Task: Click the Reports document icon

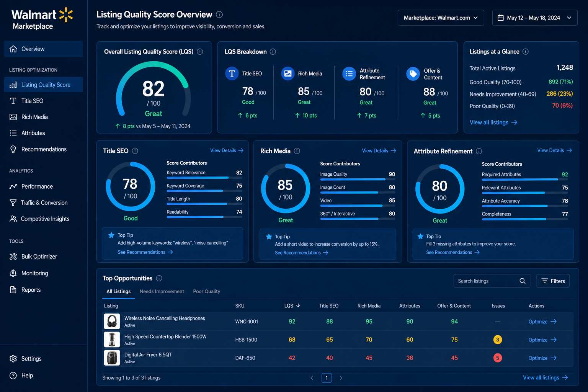Action: click(x=13, y=290)
